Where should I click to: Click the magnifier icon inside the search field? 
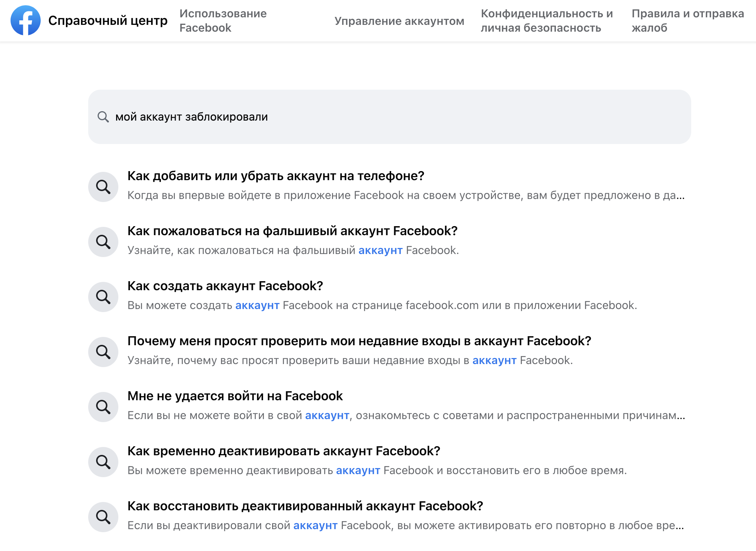pos(103,117)
